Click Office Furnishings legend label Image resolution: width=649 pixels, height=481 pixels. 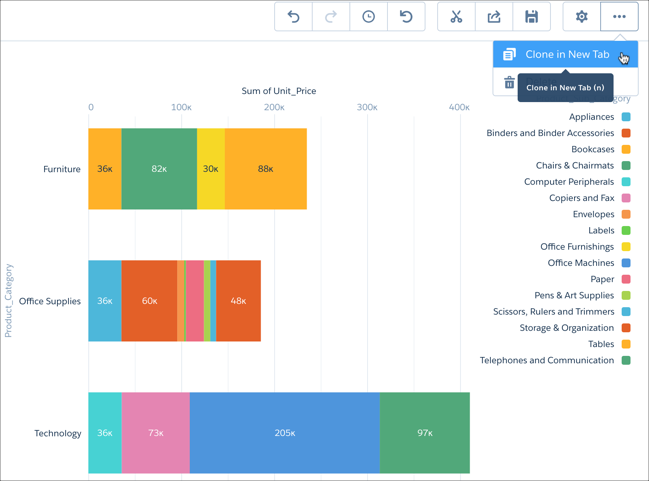point(577,247)
